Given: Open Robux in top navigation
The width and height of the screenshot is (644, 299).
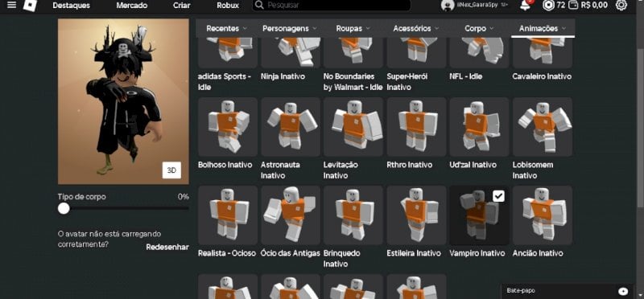Looking at the screenshot, I should click(228, 6).
